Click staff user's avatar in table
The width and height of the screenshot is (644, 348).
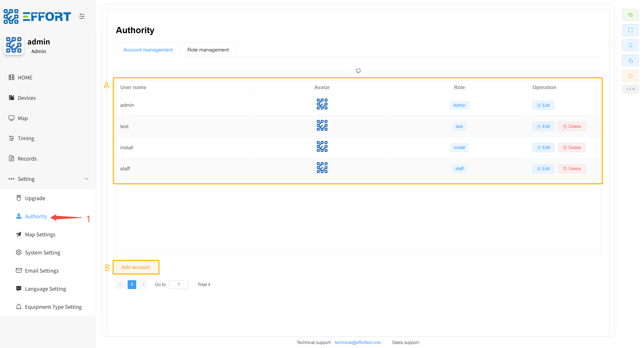pos(322,168)
